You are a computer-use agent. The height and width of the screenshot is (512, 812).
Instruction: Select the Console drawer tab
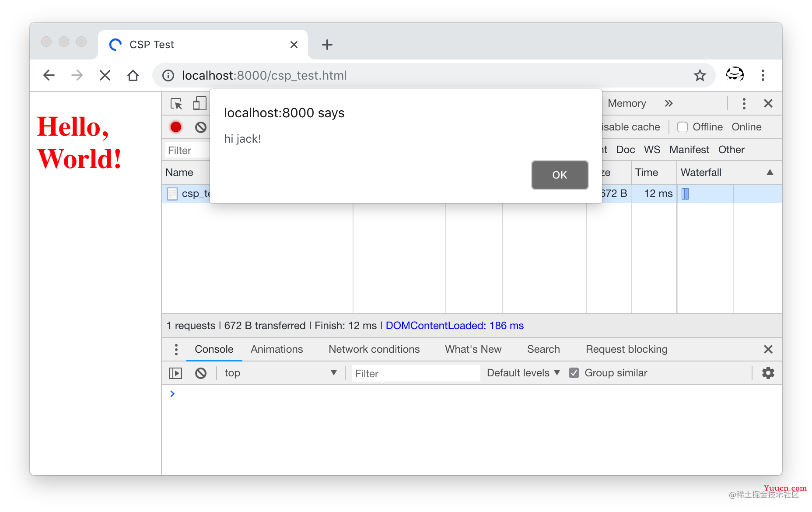point(214,349)
